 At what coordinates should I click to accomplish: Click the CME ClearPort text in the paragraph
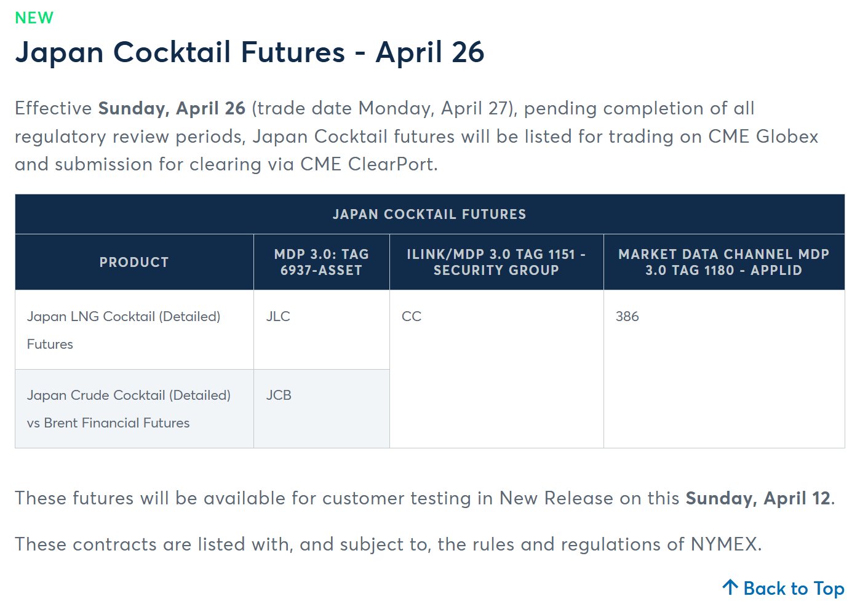368,164
